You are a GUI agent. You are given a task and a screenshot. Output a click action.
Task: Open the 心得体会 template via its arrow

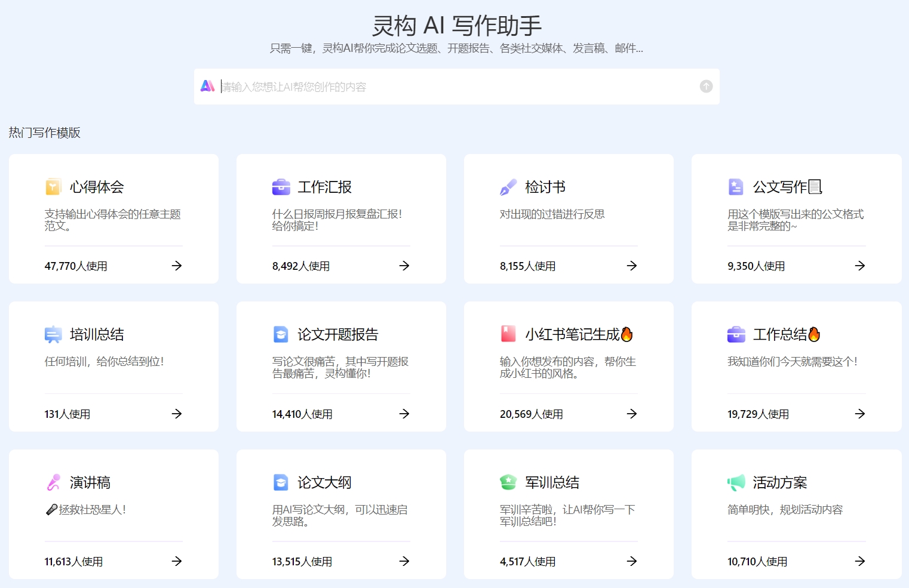177,266
